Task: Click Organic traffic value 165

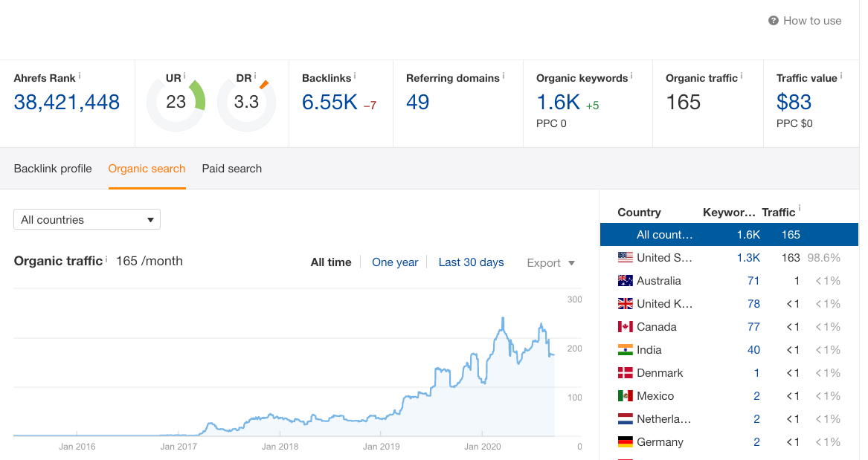Action: tap(683, 103)
